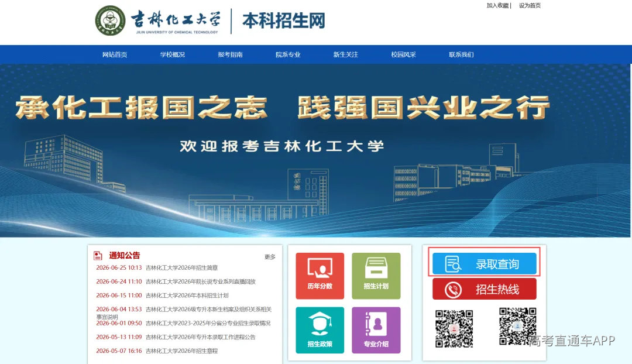632x364 pixels.
Task: Click the date 2026-06-25 10:13
Action: pos(119,267)
